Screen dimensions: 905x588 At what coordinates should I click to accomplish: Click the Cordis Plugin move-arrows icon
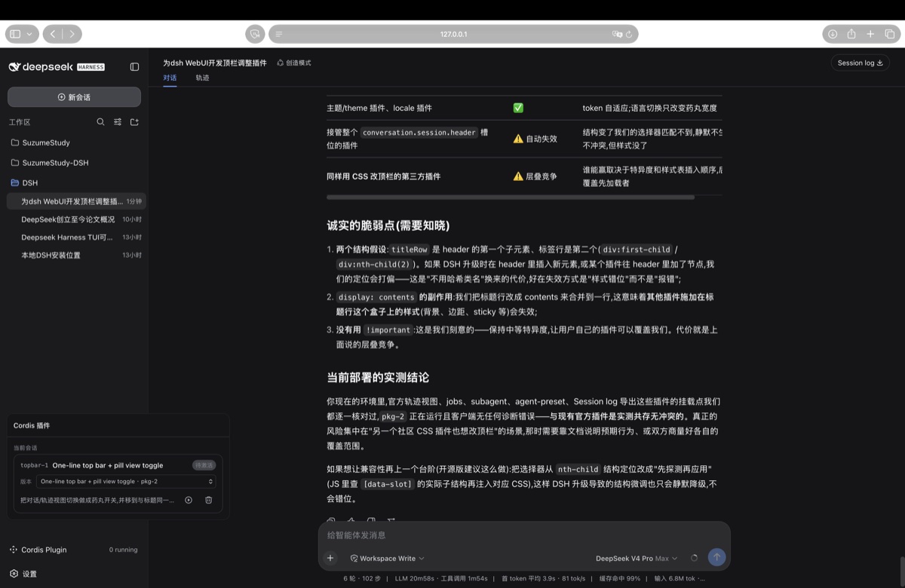14,550
